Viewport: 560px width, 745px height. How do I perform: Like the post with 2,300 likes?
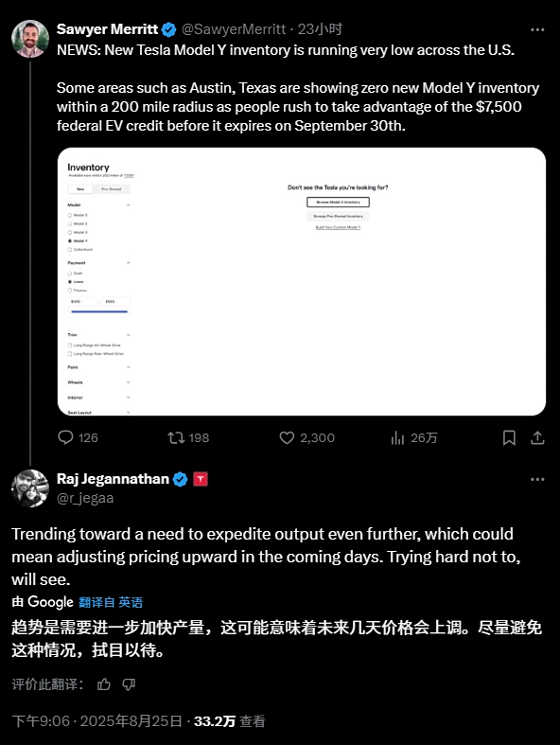click(287, 437)
